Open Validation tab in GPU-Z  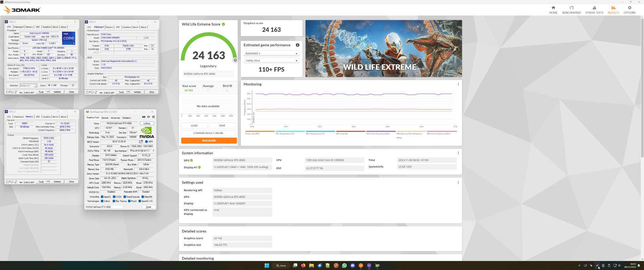126,118
